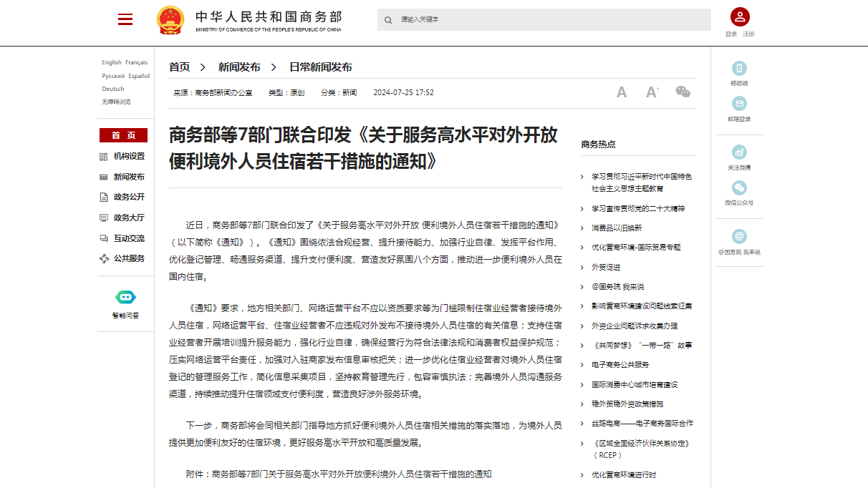Open 外资企业问题诉求收集办理 link
Screen dimensions: 868x488
[635, 326]
